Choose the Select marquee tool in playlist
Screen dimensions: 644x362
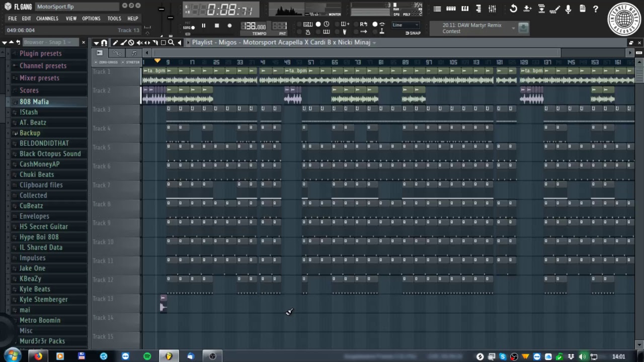tap(163, 43)
